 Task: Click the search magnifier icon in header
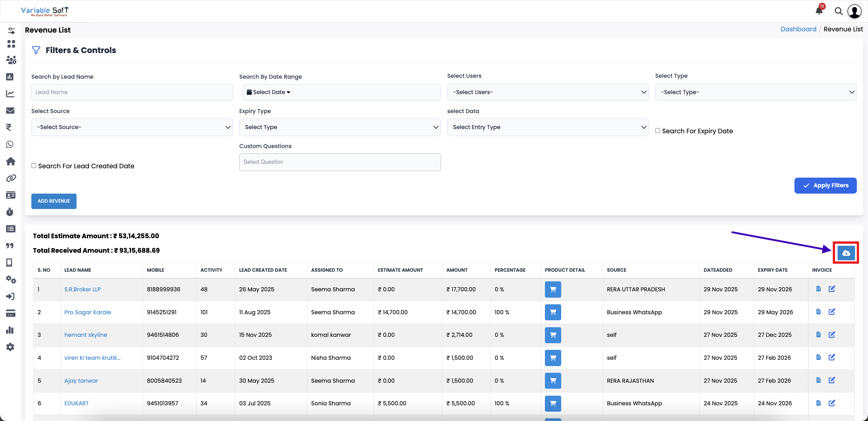pyautogui.click(x=838, y=11)
